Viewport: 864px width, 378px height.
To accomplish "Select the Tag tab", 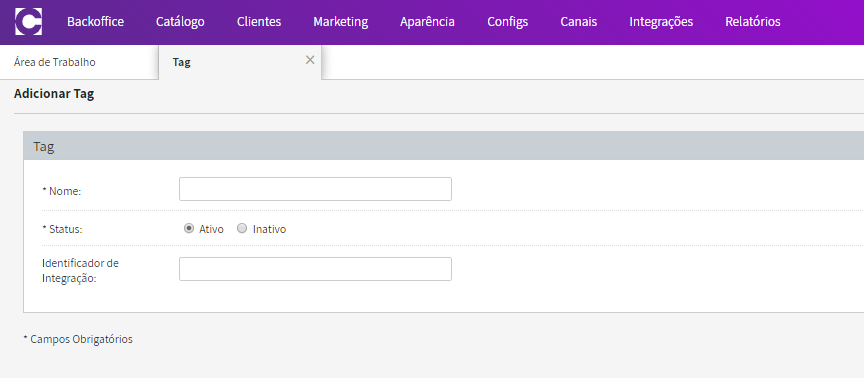I will (x=240, y=62).
